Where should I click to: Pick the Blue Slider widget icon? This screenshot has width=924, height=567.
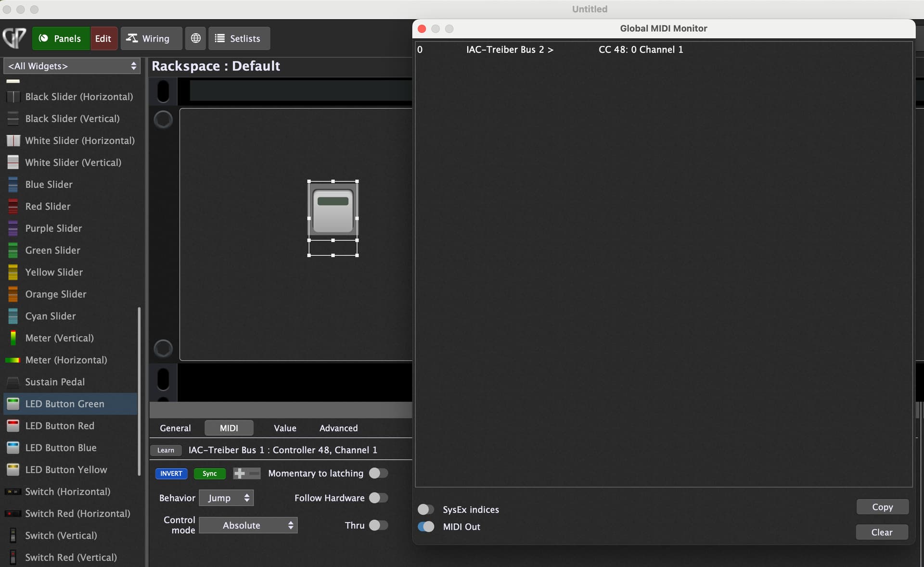[x=13, y=184]
